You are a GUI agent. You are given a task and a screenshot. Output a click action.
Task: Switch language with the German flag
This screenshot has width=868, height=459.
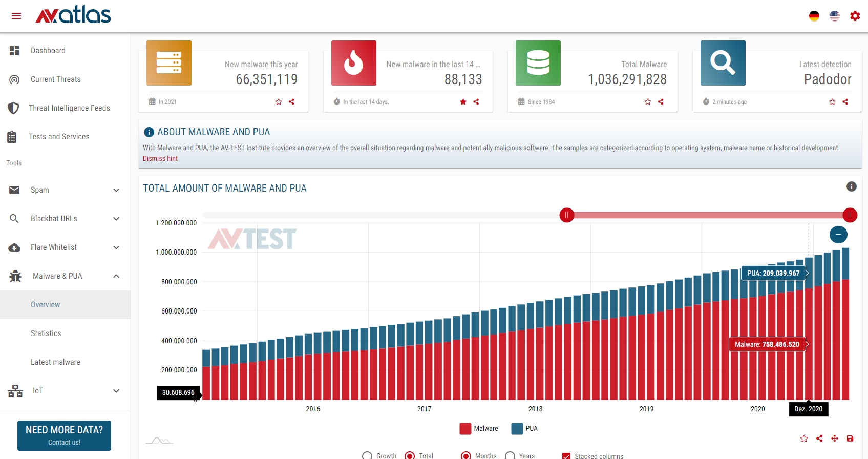tap(814, 16)
